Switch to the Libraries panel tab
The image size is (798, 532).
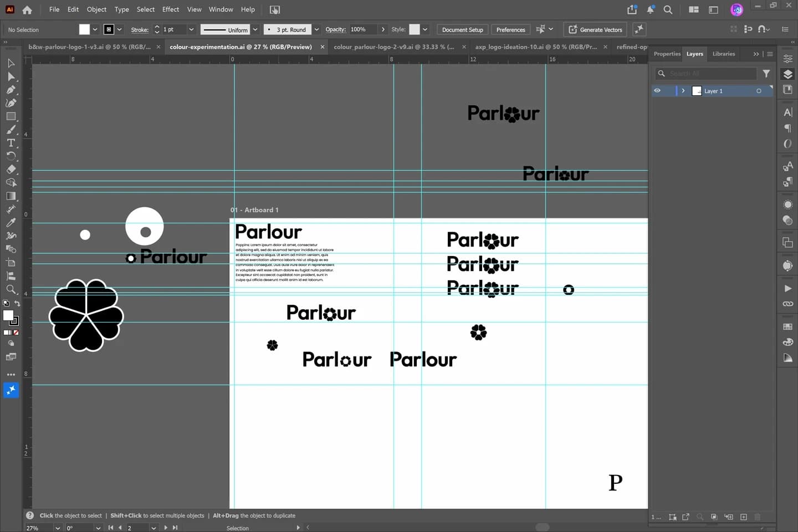click(723, 54)
